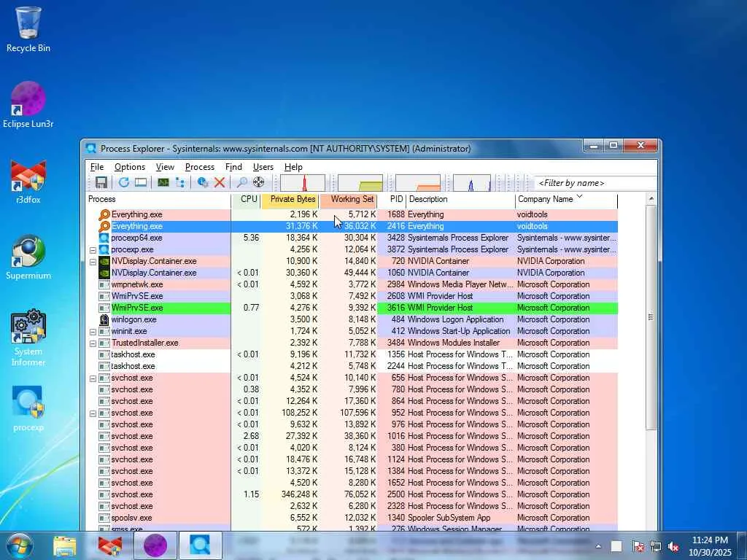Image resolution: width=747 pixels, height=560 pixels.
Task: Select the Supermium desktop shortcut
Action: pos(28,257)
